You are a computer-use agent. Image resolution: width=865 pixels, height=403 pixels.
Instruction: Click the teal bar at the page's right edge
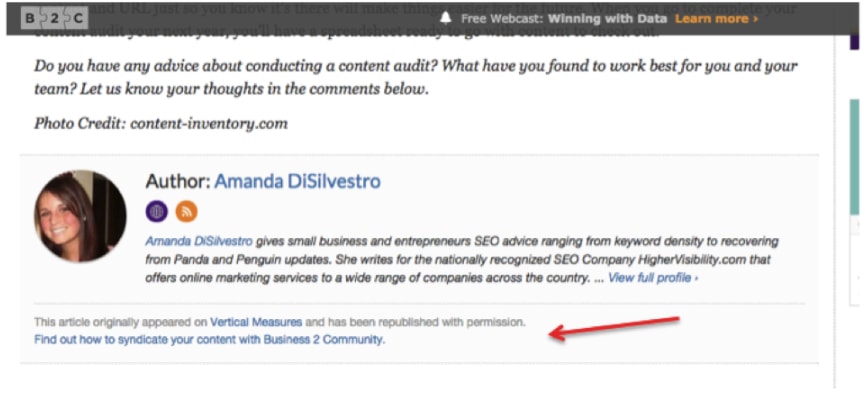pos(855,157)
